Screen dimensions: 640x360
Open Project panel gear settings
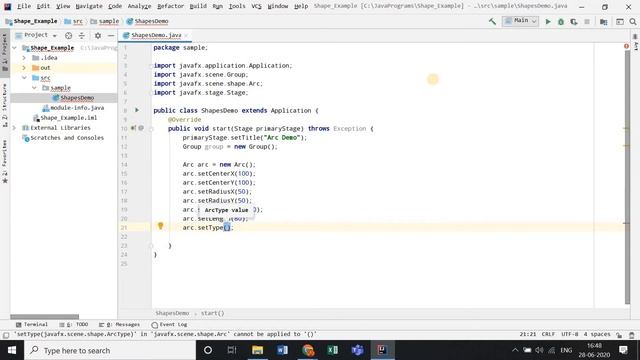(98, 36)
